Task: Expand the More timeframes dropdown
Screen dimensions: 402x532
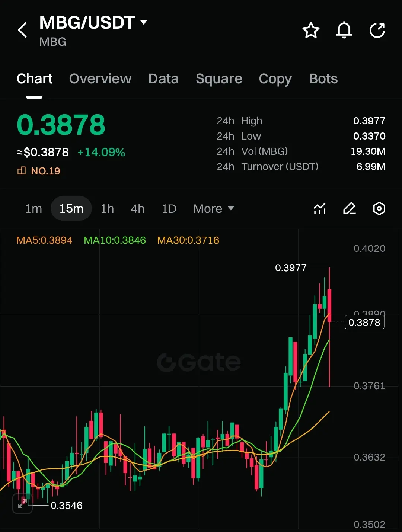Action: tap(214, 209)
